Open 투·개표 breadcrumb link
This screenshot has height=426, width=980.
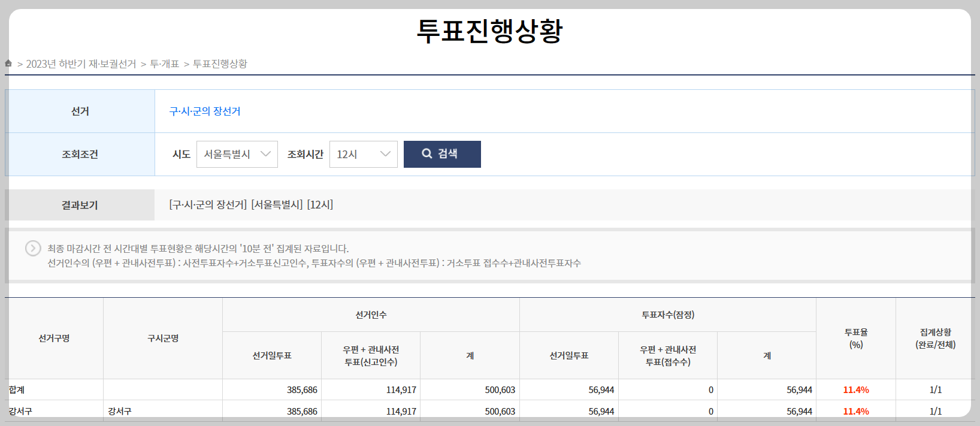[165, 64]
